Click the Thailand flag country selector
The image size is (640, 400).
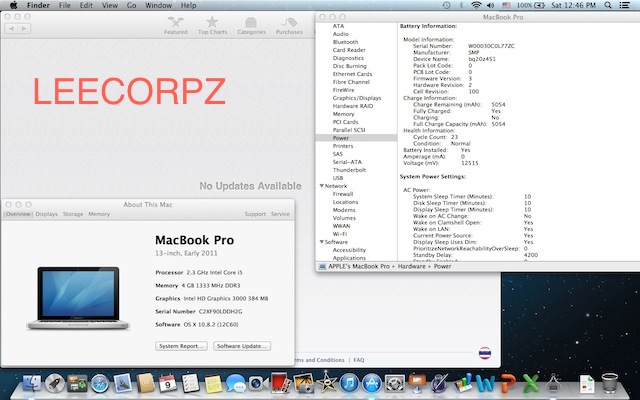(x=484, y=353)
